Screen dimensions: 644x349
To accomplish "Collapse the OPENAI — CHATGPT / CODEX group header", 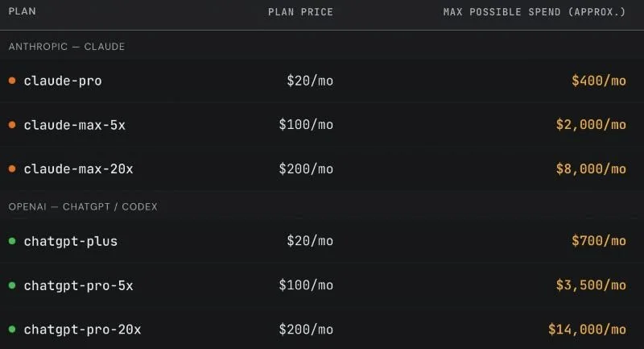I will [x=83, y=207].
